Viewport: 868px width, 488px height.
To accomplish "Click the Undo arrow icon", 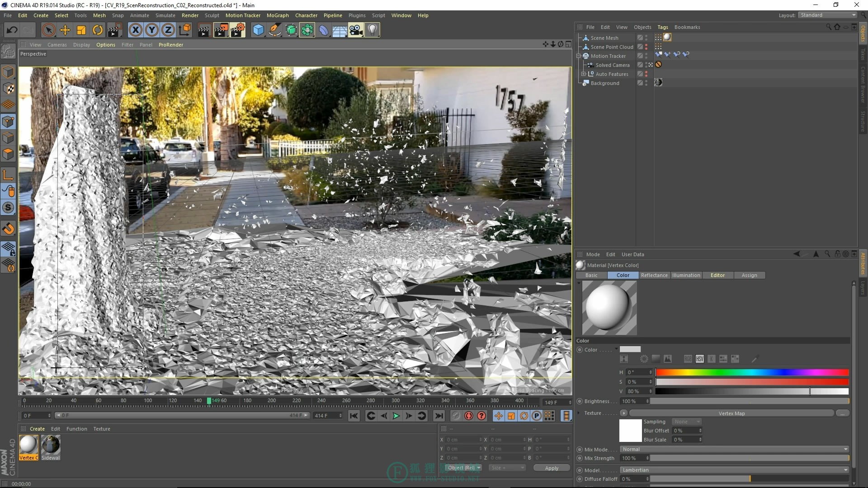I will tap(12, 30).
